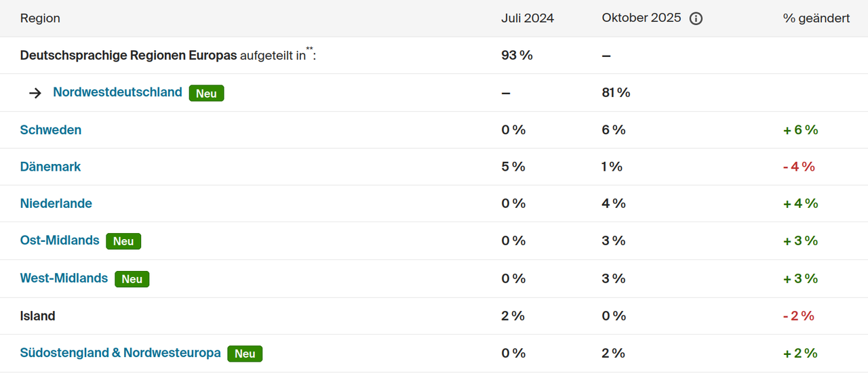Click the Neu badge next to Ost-Midlands
Image resolution: width=868 pixels, height=380 pixels.
[123, 241]
